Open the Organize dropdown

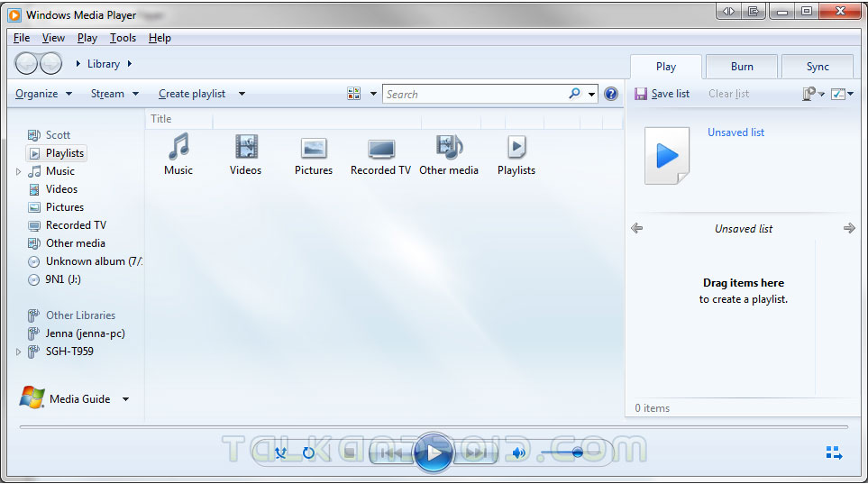pos(44,94)
